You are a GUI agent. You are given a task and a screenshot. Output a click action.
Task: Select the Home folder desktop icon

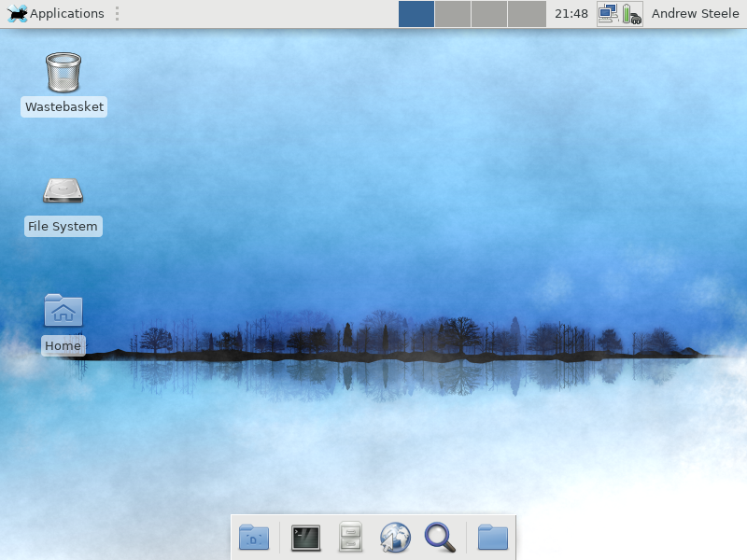coord(63,311)
